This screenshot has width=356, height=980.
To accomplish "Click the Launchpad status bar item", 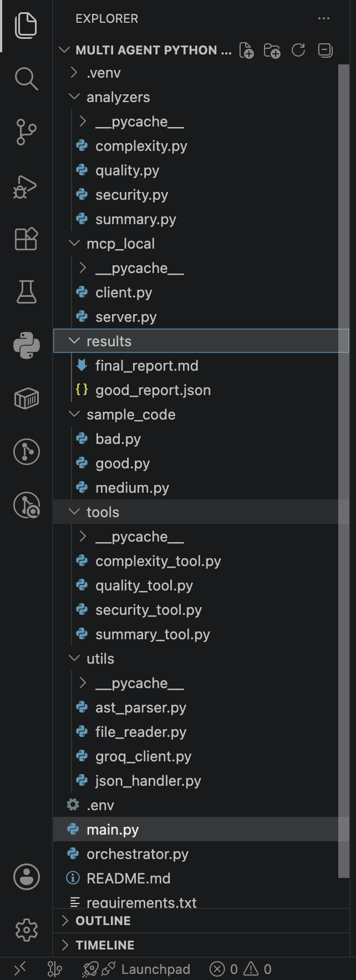I will 136,969.
